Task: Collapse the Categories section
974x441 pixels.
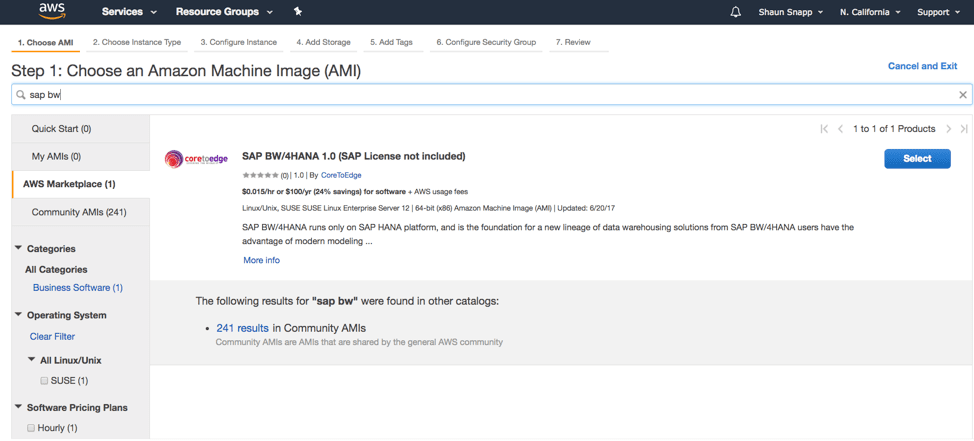Action: coord(18,248)
